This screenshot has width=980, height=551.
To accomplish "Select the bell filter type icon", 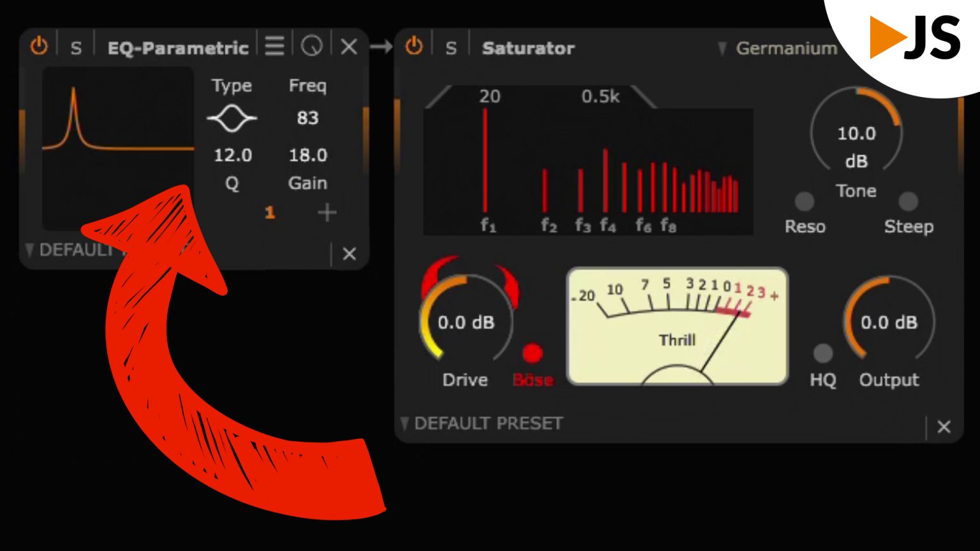I will (232, 119).
